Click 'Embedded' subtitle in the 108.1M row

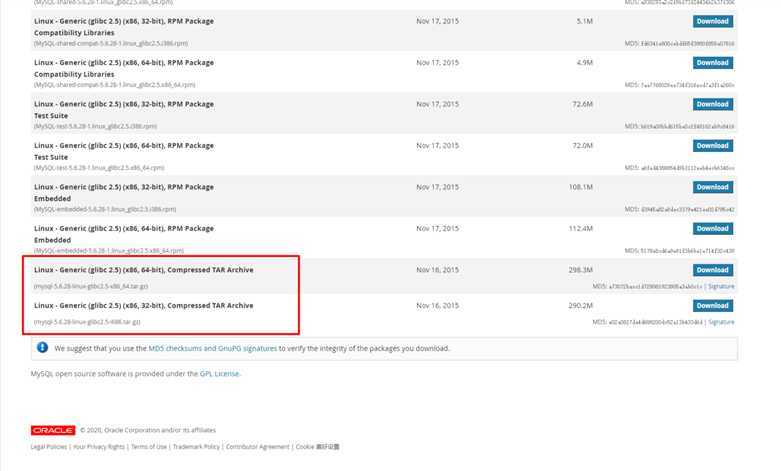click(52, 199)
